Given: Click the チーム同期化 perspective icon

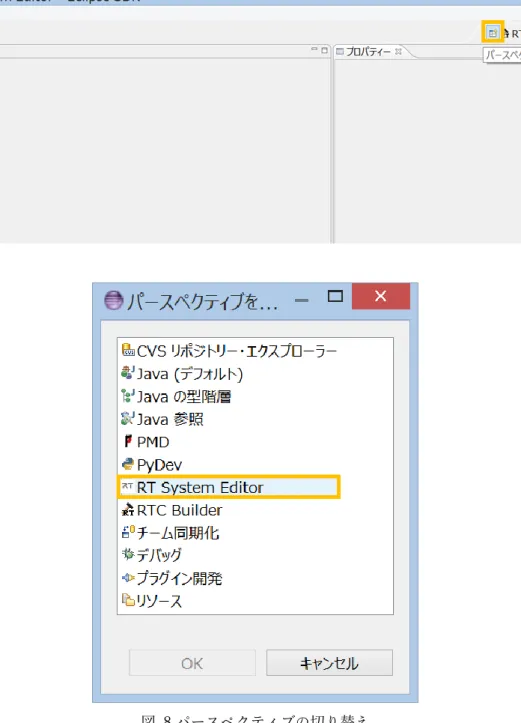Looking at the screenshot, I should click(x=128, y=532).
